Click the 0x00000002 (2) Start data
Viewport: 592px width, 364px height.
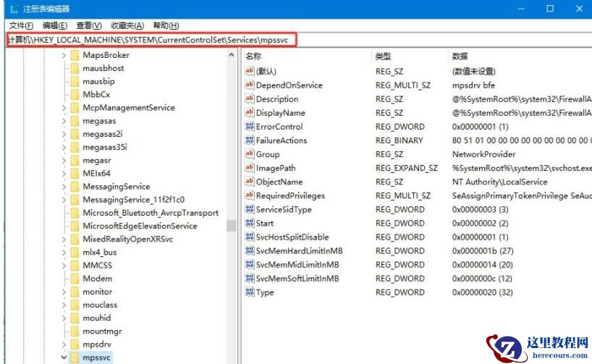(x=480, y=224)
